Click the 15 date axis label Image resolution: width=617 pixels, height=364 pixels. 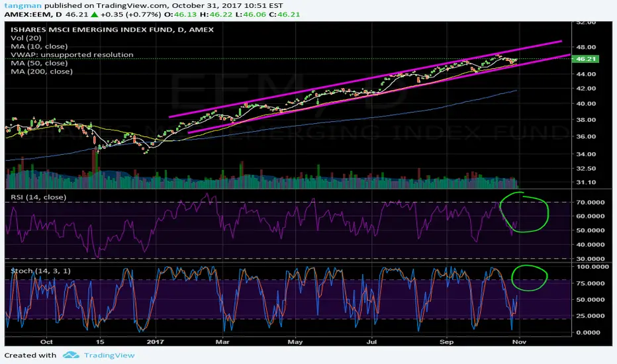coord(101,341)
